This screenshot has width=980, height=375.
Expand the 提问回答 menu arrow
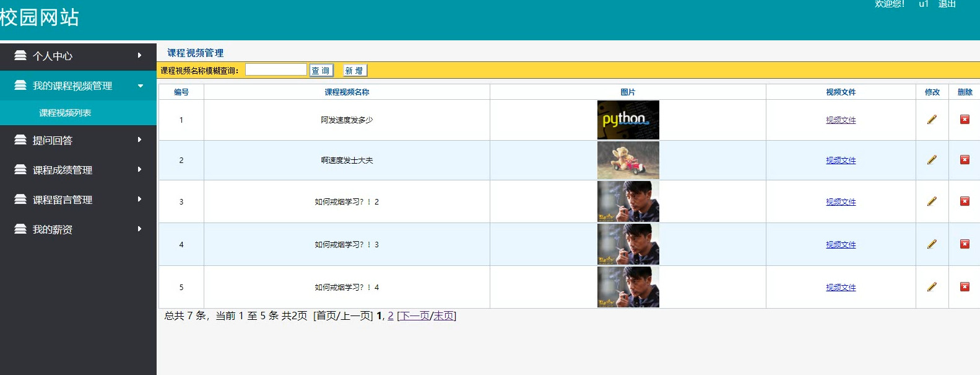click(x=140, y=139)
